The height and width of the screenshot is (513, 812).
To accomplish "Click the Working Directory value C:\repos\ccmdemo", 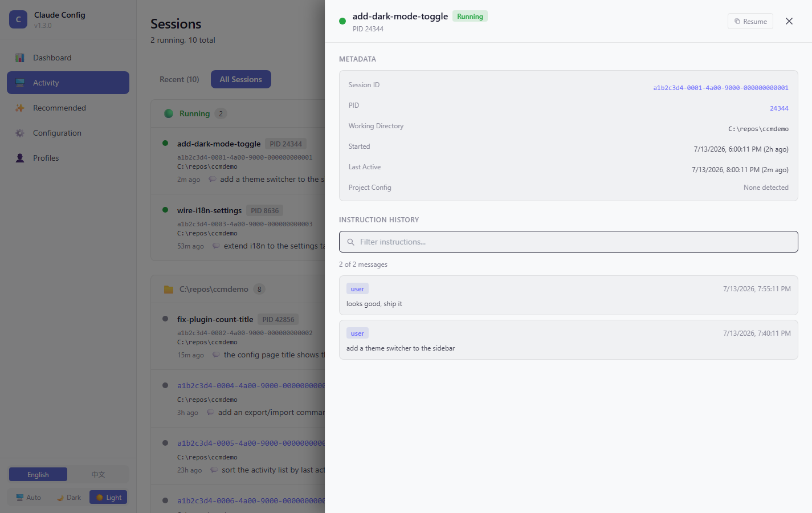I will (758, 129).
